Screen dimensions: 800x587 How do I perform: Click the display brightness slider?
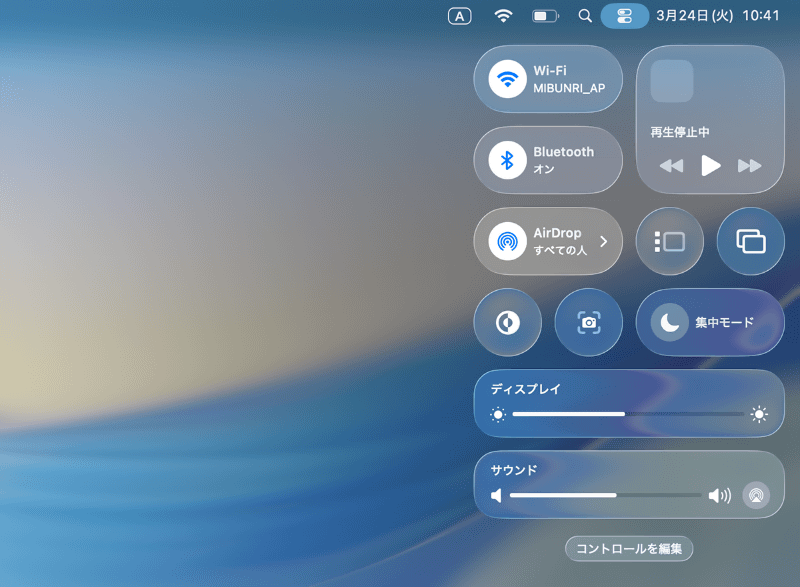coord(625,414)
